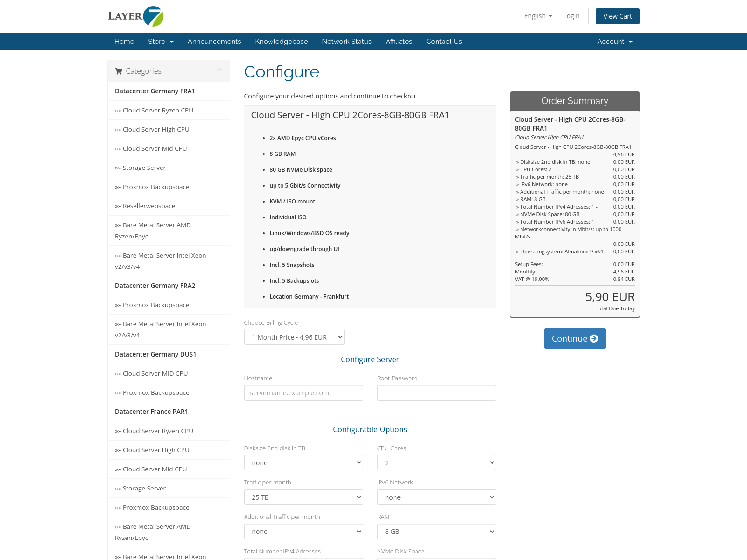
Task: Select Datacenter France PAR1 category
Action: coord(169,412)
